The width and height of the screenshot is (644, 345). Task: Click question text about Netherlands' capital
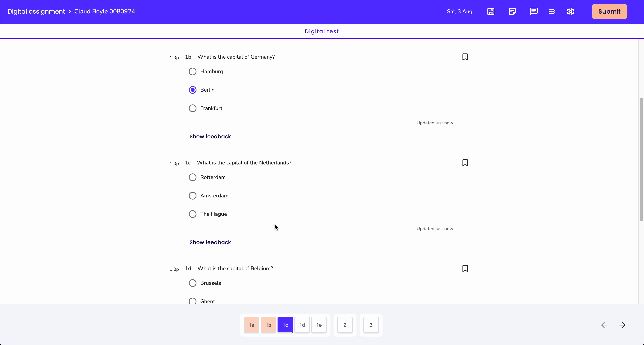point(244,163)
